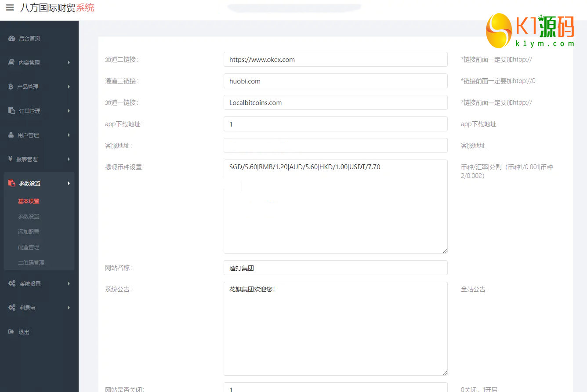
Task: Open the 二维码管理 submenu item
Action: 31,262
